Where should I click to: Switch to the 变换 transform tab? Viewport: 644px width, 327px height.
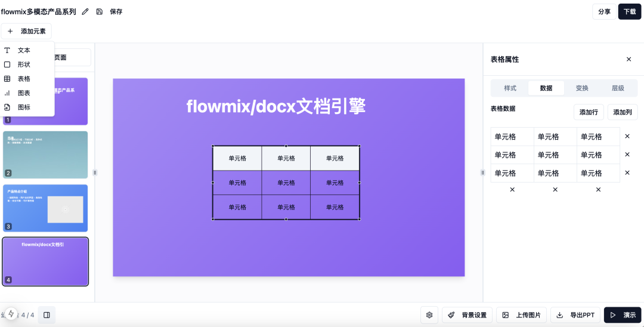point(582,88)
